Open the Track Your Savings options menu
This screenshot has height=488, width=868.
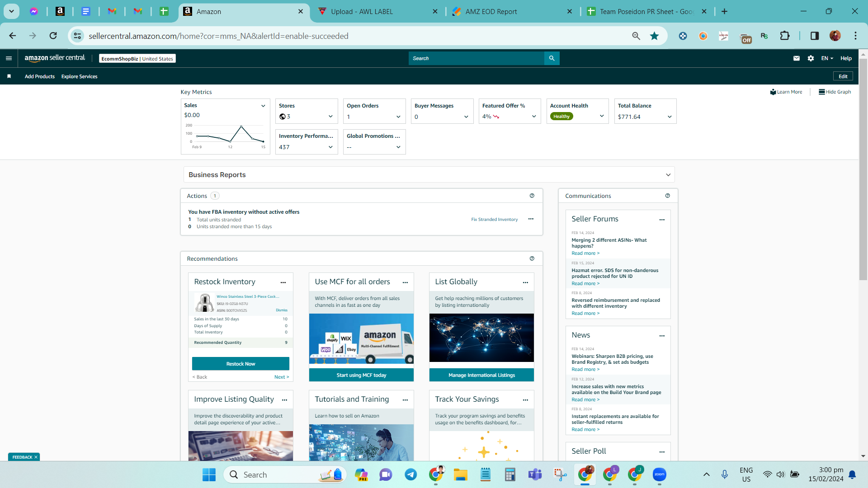coord(525,400)
